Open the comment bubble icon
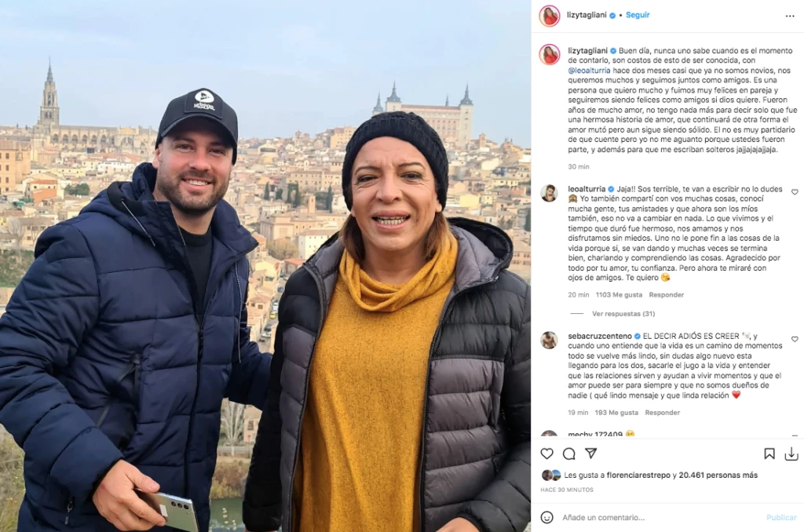The height and width of the screenshot is (532, 804). pyautogui.click(x=568, y=454)
